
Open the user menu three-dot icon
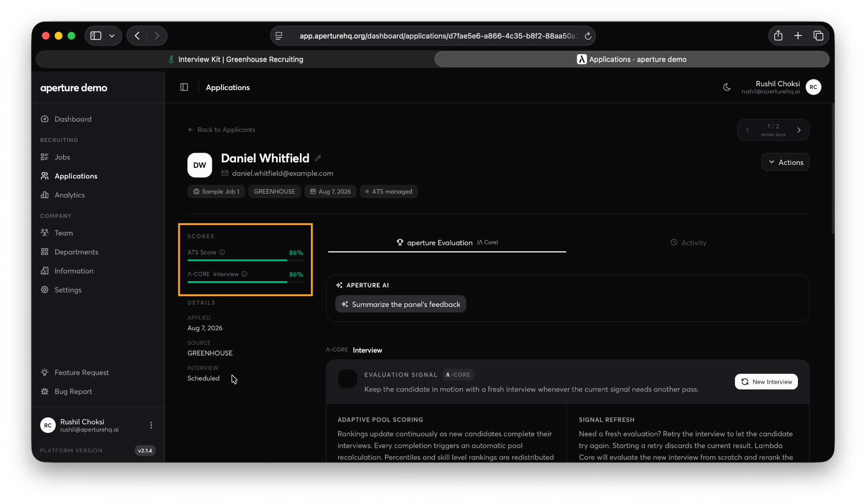[151, 425]
